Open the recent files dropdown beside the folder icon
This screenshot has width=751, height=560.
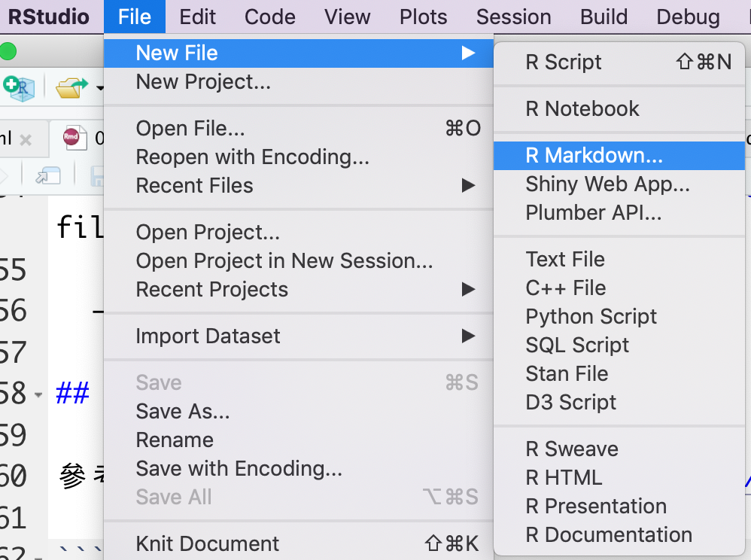tap(99, 90)
